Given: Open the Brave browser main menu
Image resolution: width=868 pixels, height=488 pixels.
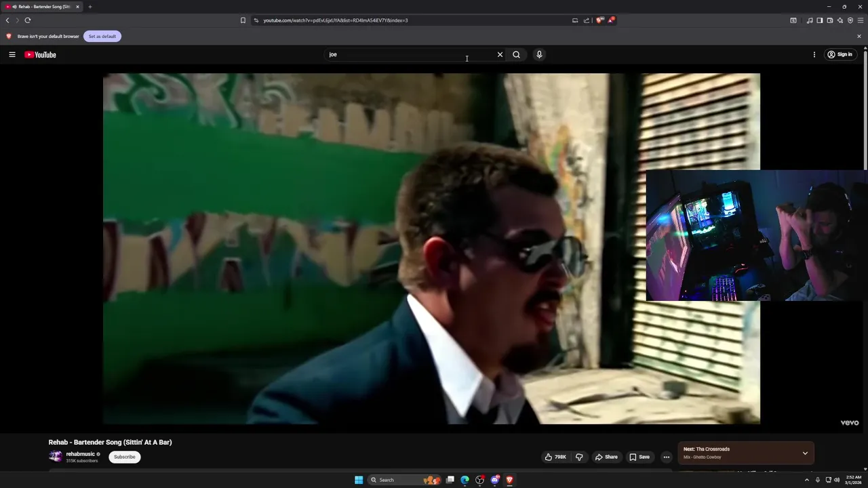Looking at the screenshot, I should tap(861, 20).
